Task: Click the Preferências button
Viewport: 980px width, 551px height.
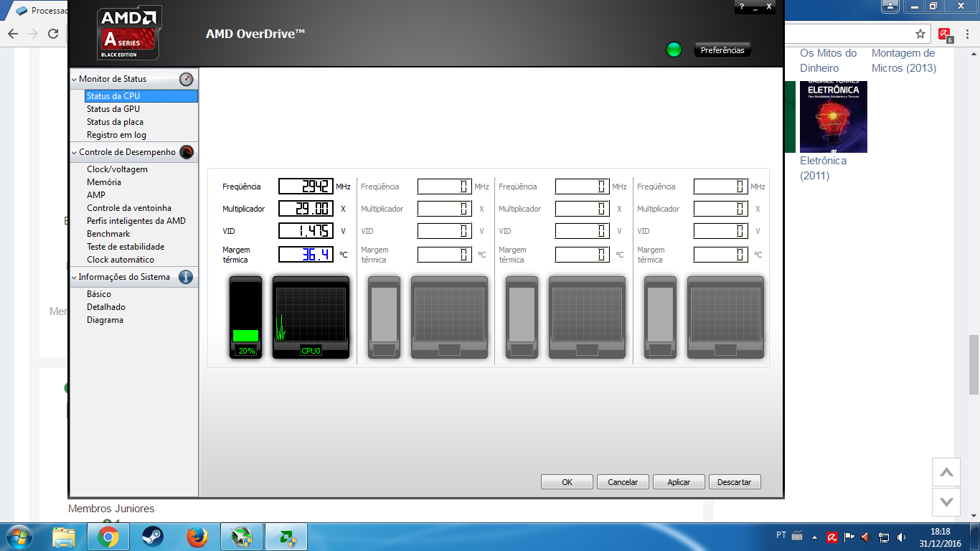Action: coord(722,50)
